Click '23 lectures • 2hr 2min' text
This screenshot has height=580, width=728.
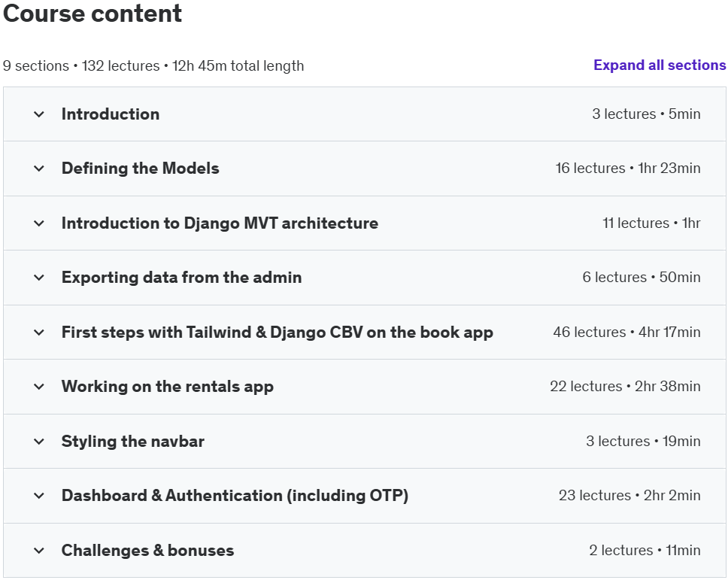pyautogui.click(x=629, y=496)
